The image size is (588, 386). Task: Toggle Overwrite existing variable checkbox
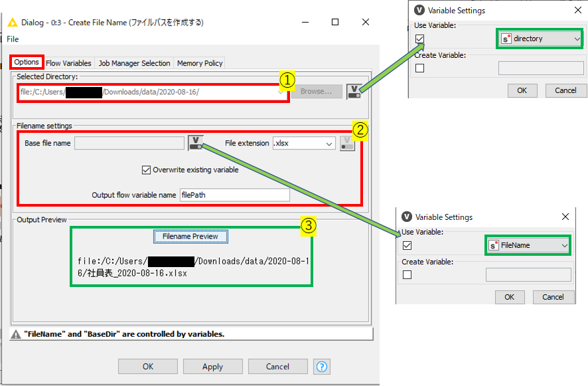click(146, 170)
